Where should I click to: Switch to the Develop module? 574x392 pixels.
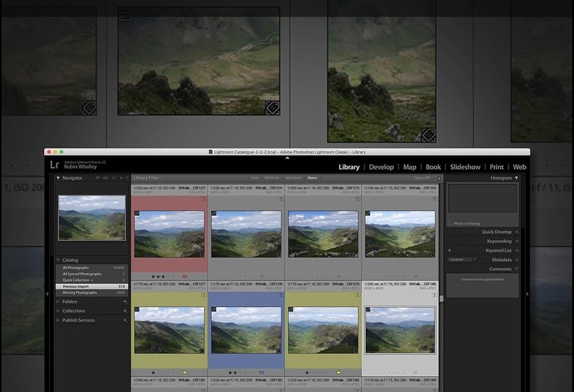[381, 167]
